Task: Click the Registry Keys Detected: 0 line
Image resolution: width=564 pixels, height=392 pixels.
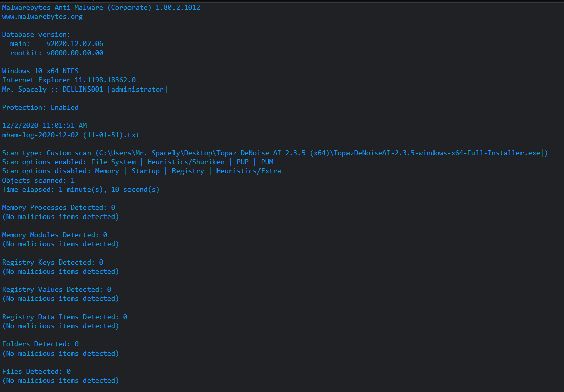Action: [53, 262]
